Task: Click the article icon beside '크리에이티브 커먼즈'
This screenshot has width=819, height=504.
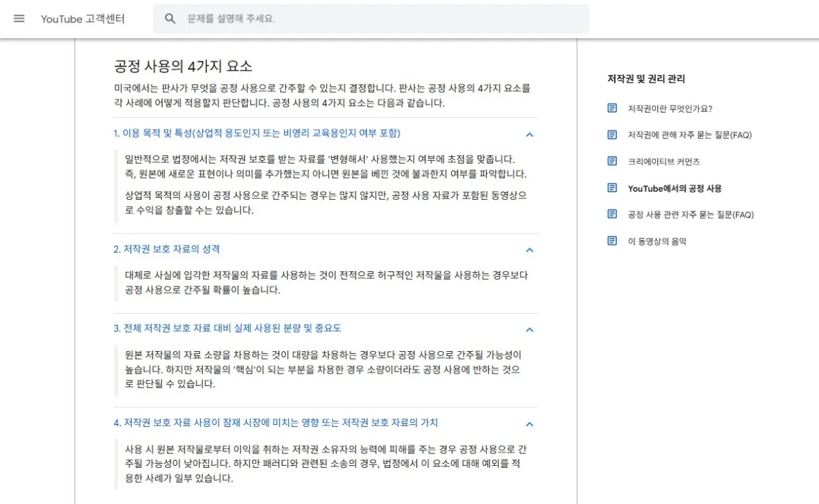Action: (611, 161)
